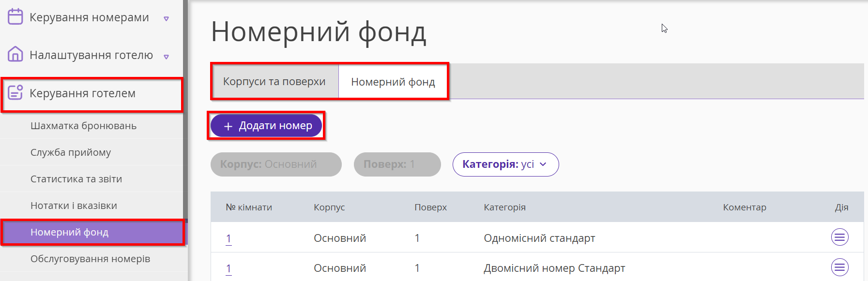868x281 pixels.
Task: Open action menu for Двомісний номер Стандарт row
Action: pos(839,267)
